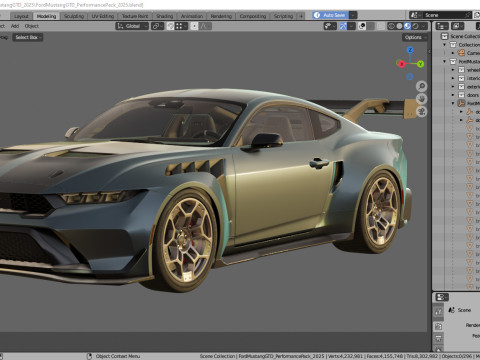480x360 pixels.
Task: Toggle viewport overlays
Action: 362,26
